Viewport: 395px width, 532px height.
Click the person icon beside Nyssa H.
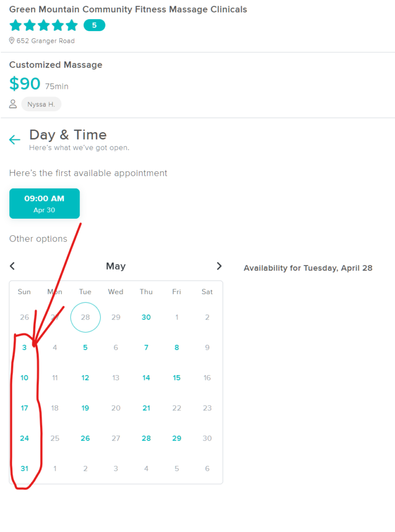(x=13, y=104)
